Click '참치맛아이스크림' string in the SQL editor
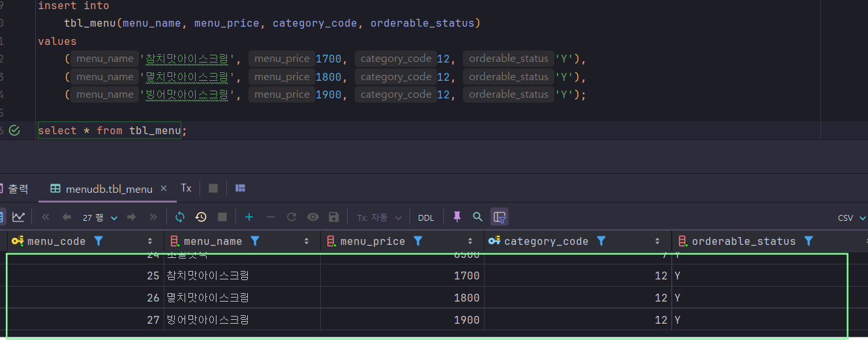The image size is (868, 340). click(x=188, y=59)
